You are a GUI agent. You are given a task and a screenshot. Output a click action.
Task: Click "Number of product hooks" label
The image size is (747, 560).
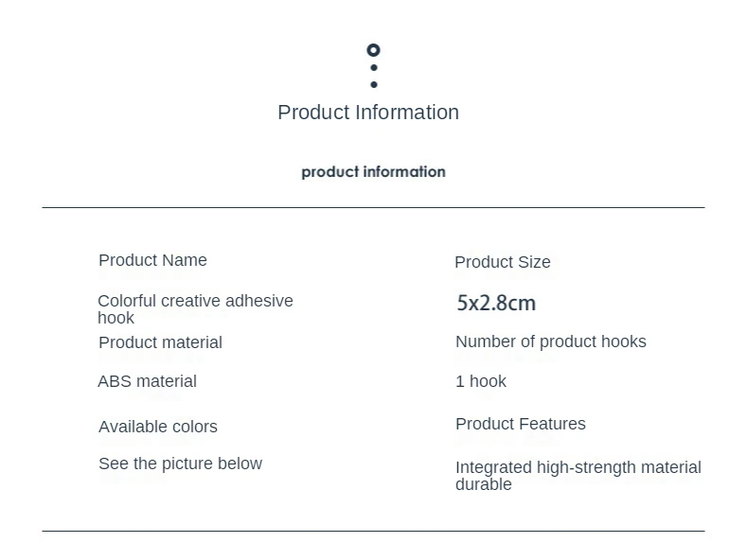pos(550,341)
